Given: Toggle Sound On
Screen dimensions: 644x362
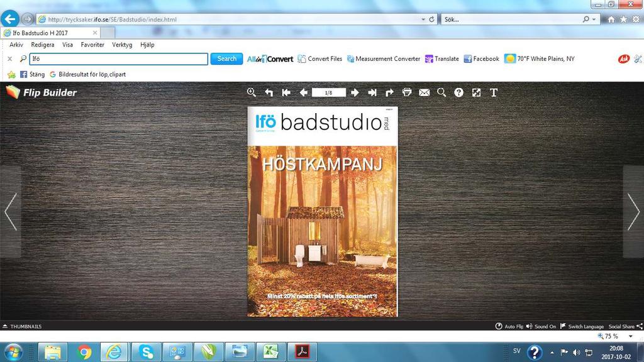Looking at the screenshot, I should pyautogui.click(x=541, y=326).
